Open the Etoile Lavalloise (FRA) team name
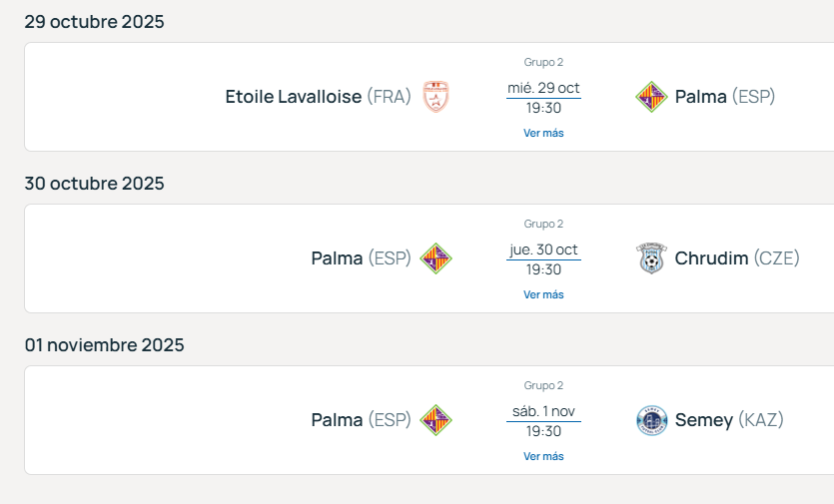Screen dimensions: 834x504 (x=318, y=97)
